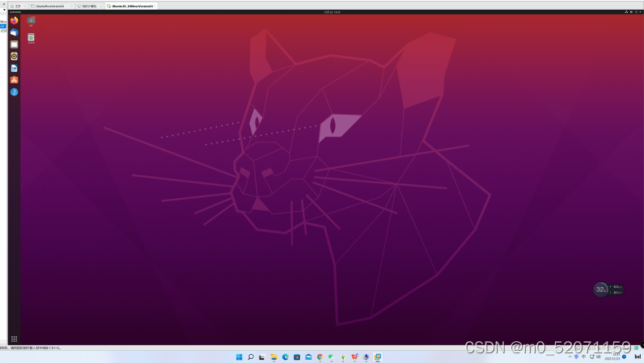Screen dimensions: 644x363
Task: Open WeChat from the taskbar
Action: [x=331, y=357]
